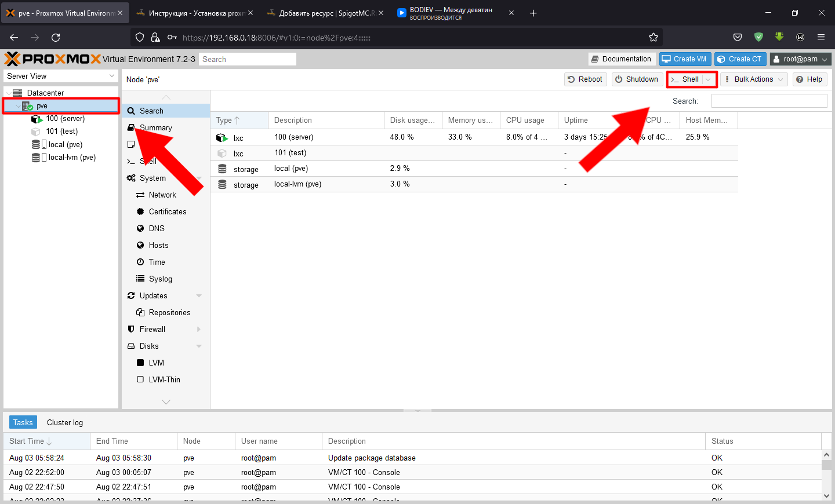Screen dimensions: 835x504
Task: Open the Bulk Actions dropdown
Action: [x=754, y=79]
